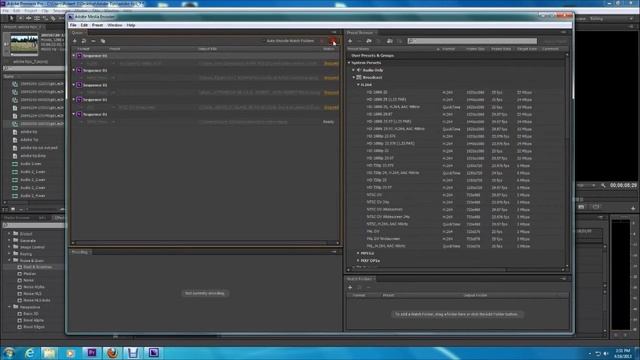The image size is (640, 360).
Task: Click Preset Browser vertical scrollbar
Action: tap(566, 159)
